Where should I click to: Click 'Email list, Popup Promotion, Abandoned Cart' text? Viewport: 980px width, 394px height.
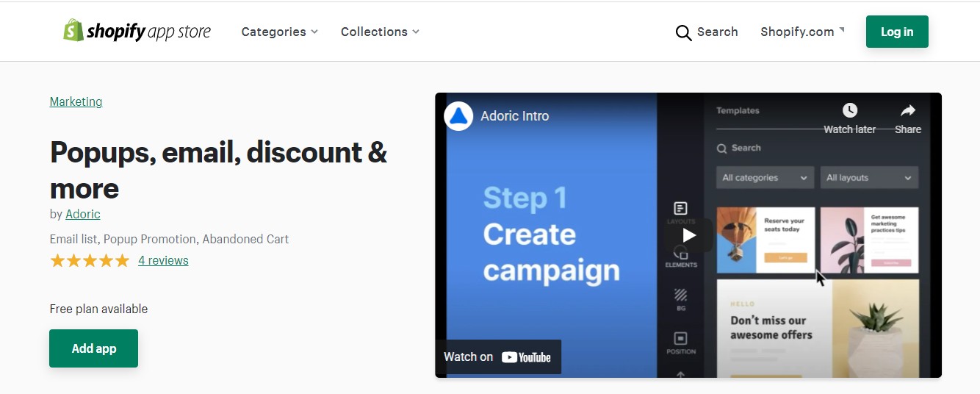click(169, 239)
